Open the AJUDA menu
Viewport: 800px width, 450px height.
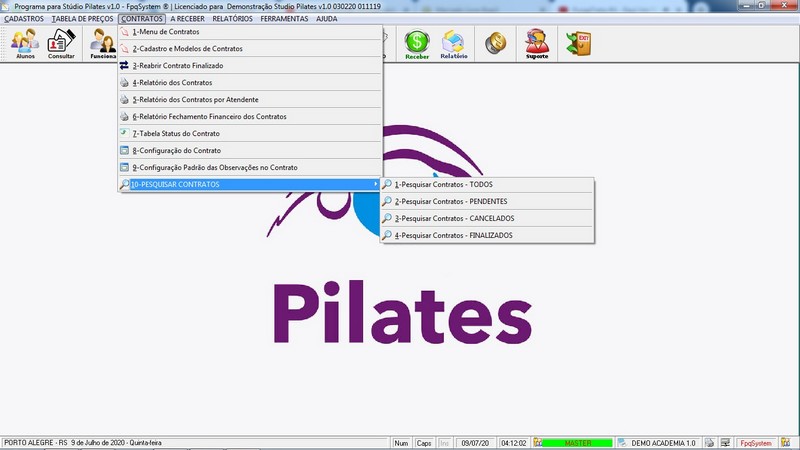(327, 19)
